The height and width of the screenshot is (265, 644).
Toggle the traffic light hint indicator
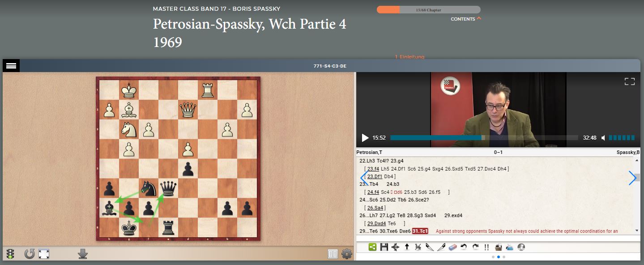click(10, 254)
